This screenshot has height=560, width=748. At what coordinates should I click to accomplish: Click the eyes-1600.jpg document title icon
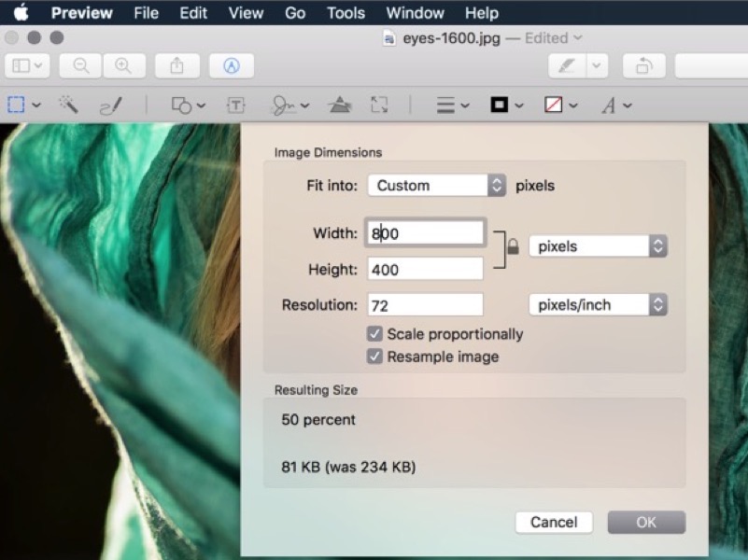[389, 38]
